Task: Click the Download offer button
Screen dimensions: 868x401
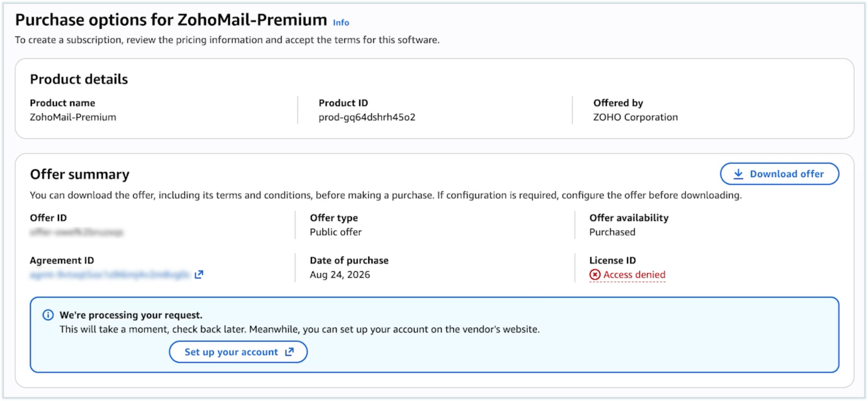Action: [779, 174]
